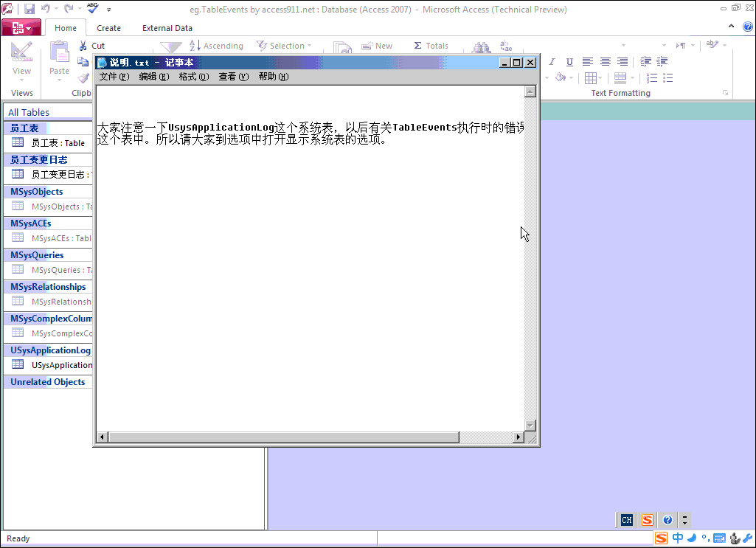Click the Ascending sort button
This screenshot has height=548, width=756.
(216, 46)
